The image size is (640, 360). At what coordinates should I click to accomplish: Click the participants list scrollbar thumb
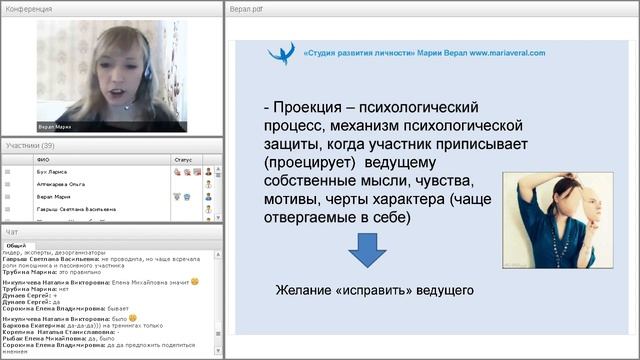218,175
